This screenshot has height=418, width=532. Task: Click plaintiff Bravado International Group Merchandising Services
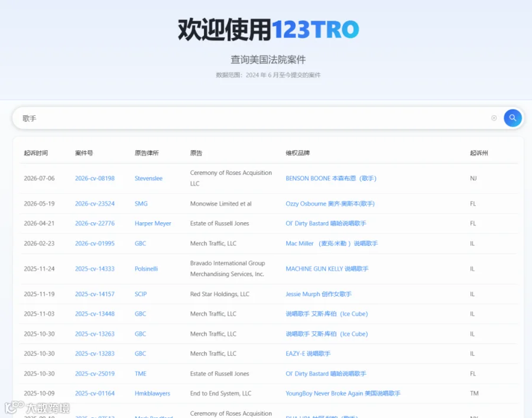point(228,268)
